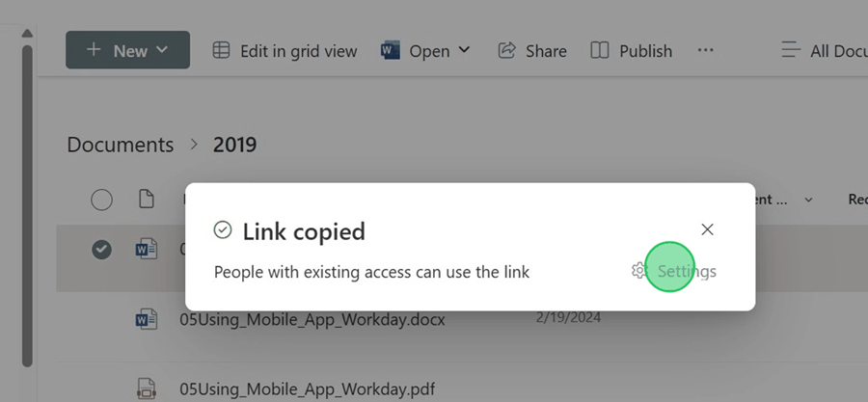Expand the New button dropdown
Viewport: 868px width, 402px height.
click(161, 50)
